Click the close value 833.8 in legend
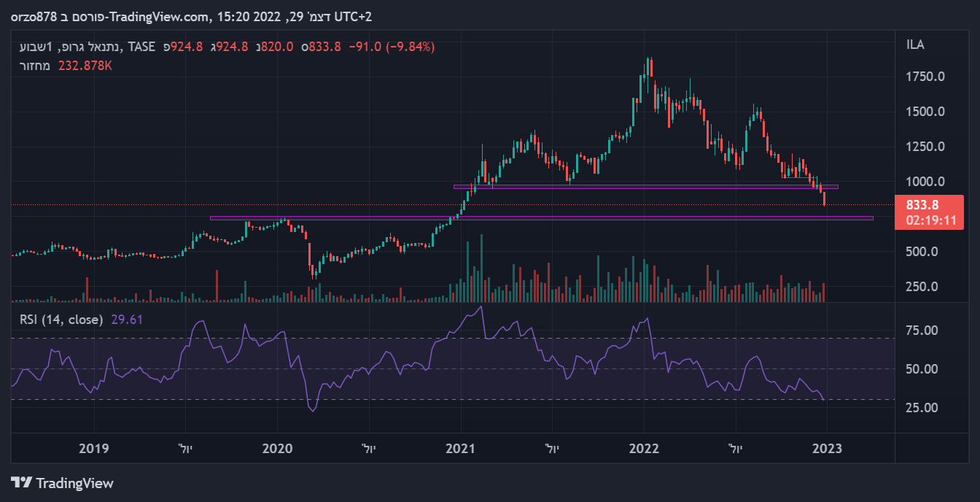 point(325,47)
